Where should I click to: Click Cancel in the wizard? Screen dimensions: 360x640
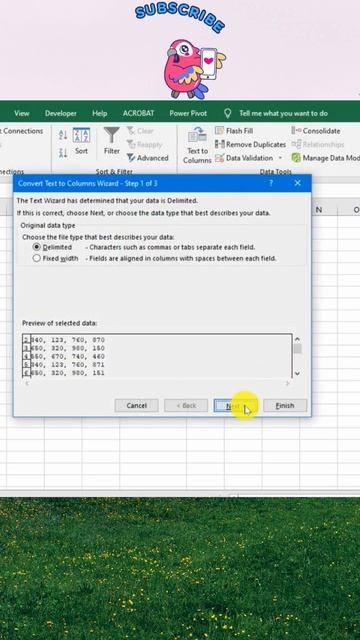click(136, 406)
